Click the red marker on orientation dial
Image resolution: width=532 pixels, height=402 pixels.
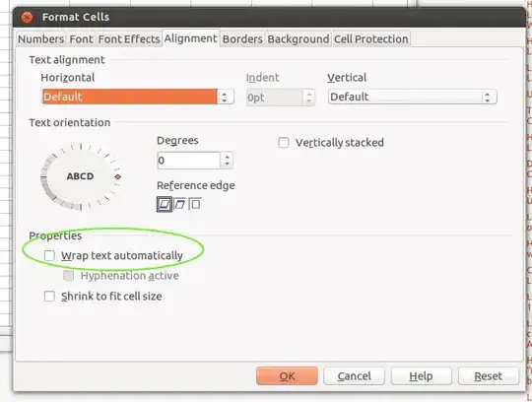click(118, 176)
